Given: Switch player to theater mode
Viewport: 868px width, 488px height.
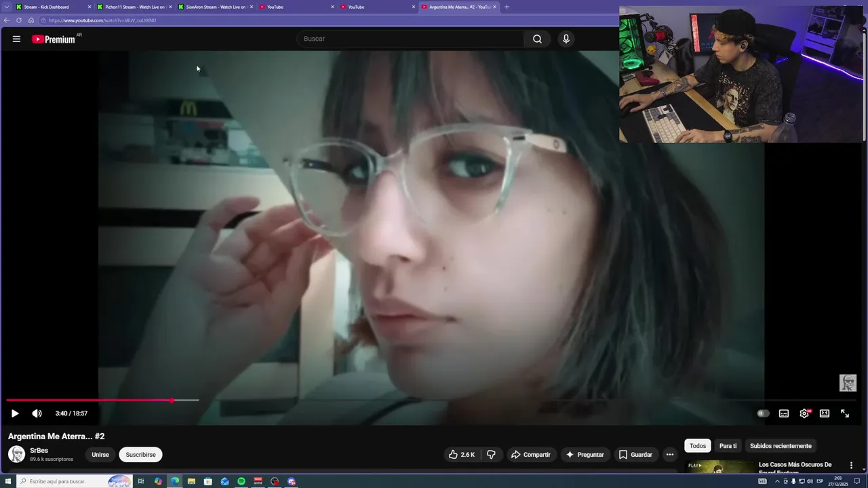Looking at the screenshot, I should 825,413.
